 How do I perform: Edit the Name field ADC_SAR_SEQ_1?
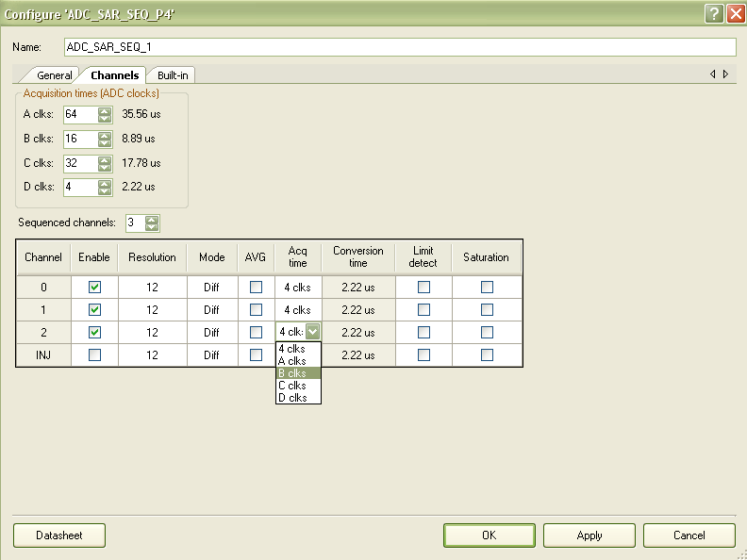(400, 47)
